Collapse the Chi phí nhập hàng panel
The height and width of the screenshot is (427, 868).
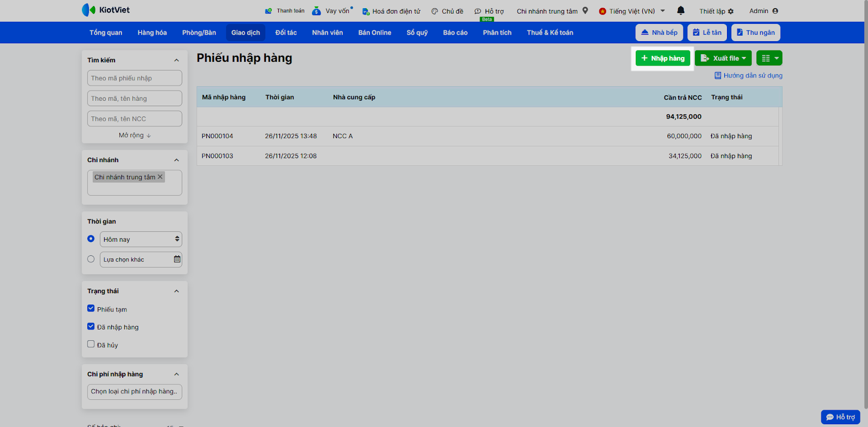click(x=176, y=374)
